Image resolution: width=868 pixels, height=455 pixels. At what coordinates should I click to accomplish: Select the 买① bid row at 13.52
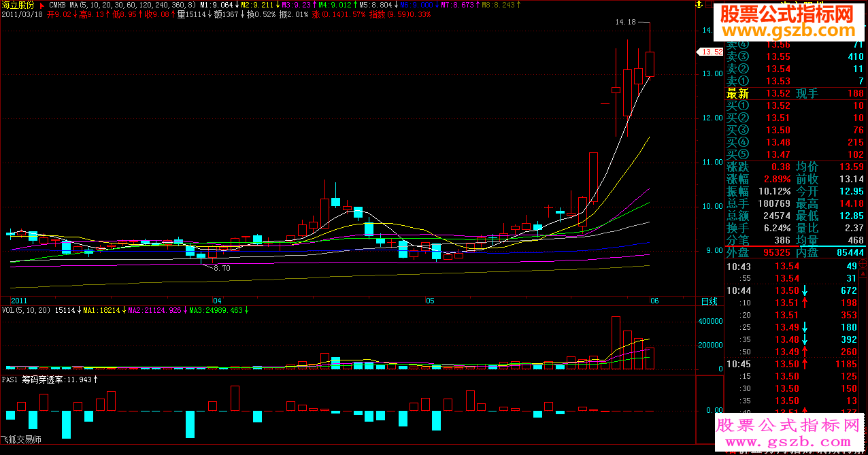795,105
